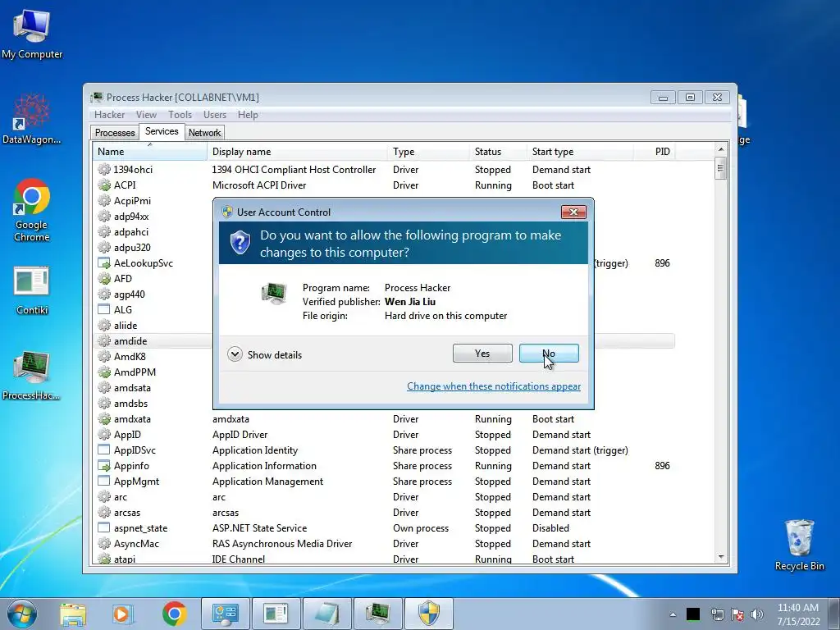Open Windows Explorer from the taskbar

pos(73,614)
